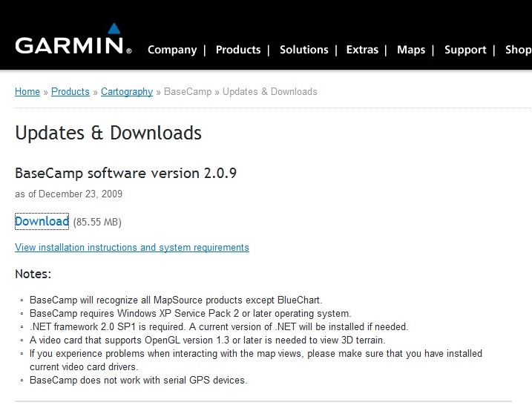Screen dimensions: 532x408
Task: Click the Garmin logo
Action: [73, 39]
